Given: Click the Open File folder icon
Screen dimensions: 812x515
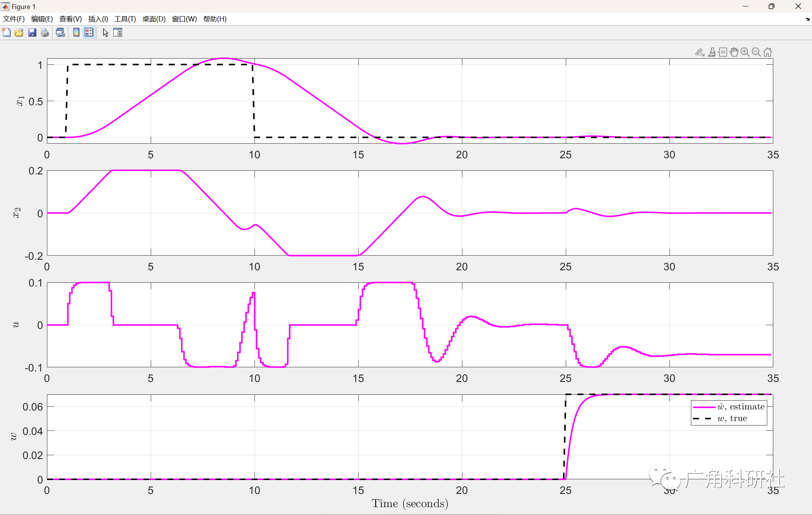Looking at the screenshot, I should pyautogui.click(x=19, y=33).
